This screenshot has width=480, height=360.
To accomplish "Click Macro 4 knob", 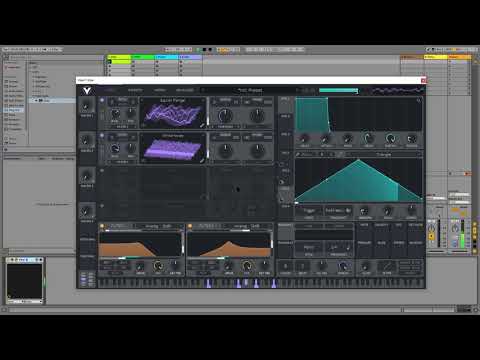I will 86,211.
